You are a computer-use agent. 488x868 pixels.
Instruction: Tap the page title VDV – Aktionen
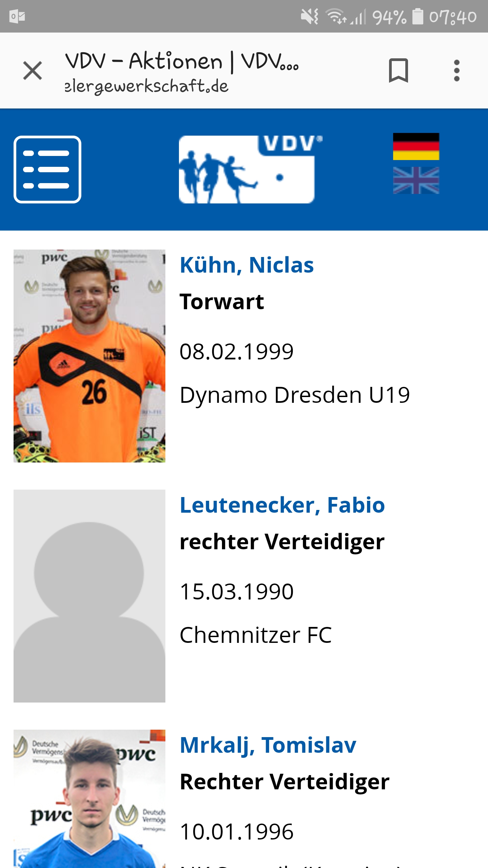pyautogui.click(x=182, y=62)
